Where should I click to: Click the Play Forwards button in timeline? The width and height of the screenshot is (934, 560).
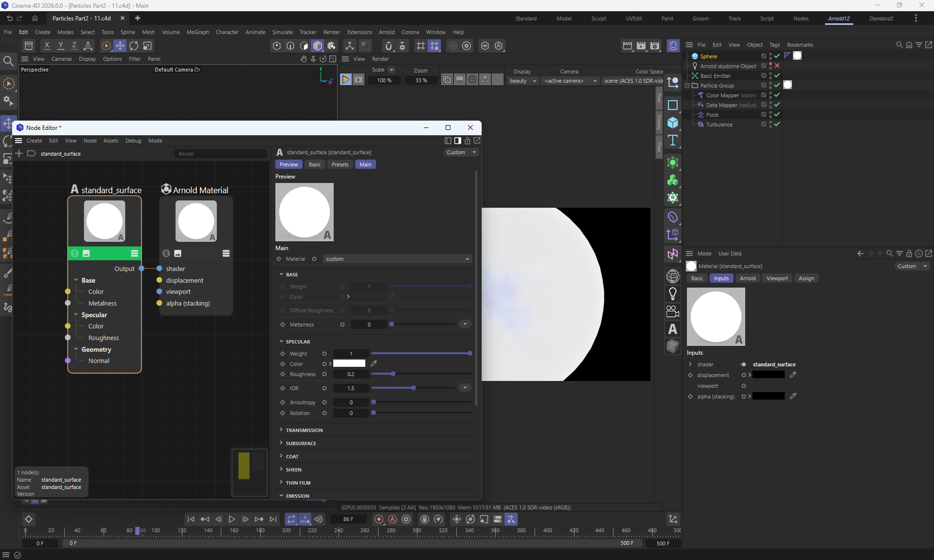point(232,519)
